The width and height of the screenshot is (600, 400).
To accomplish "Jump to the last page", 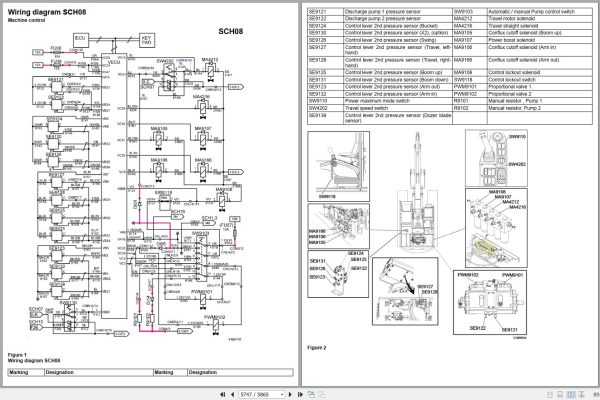I will [x=300, y=394].
